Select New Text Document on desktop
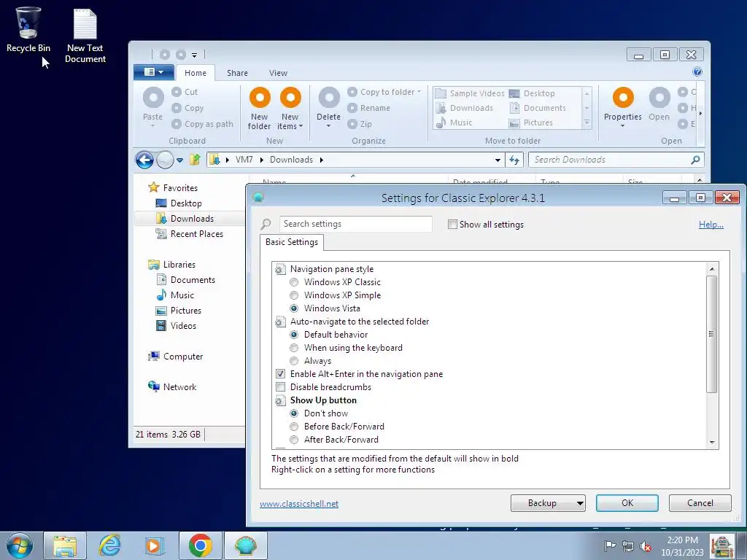Viewport: 747px width, 560px height. pyautogui.click(x=85, y=36)
